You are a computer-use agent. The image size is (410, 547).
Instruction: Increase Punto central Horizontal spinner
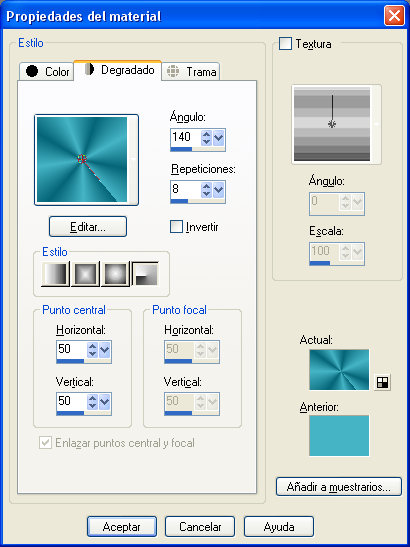point(92,346)
